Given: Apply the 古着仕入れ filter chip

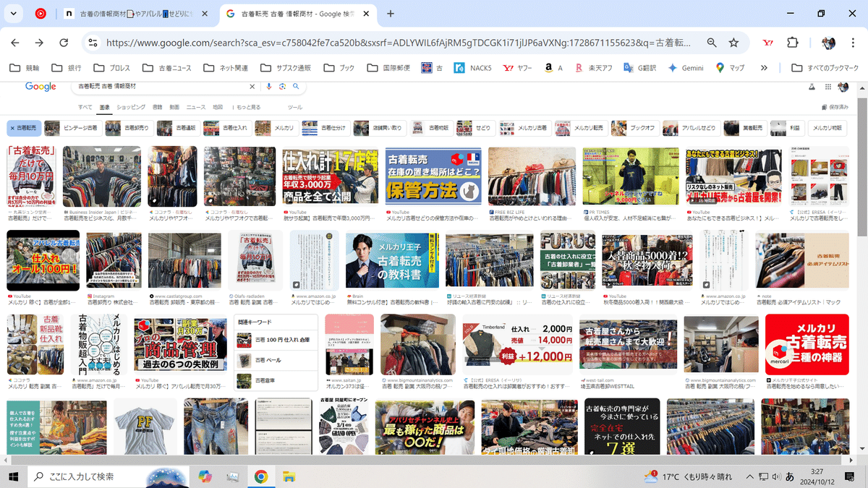Looking at the screenshot, I should click(x=227, y=128).
